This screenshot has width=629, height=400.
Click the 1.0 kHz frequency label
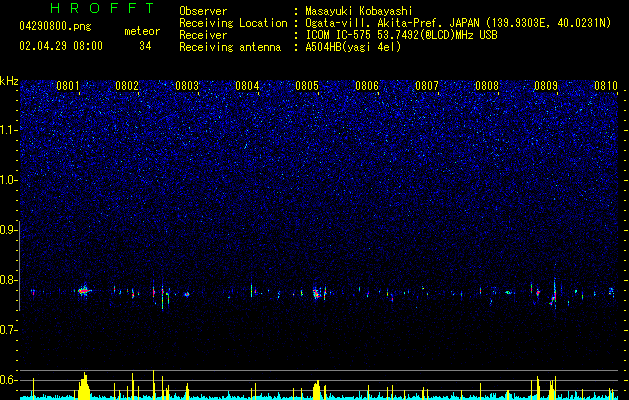(9, 180)
